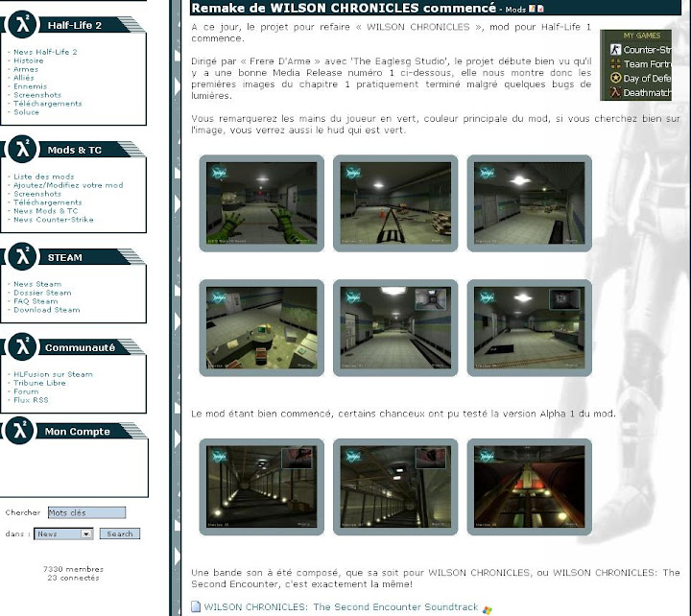Click the Windows flag icon after Soundtrack link
691x616 pixels.
click(x=487, y=609)
